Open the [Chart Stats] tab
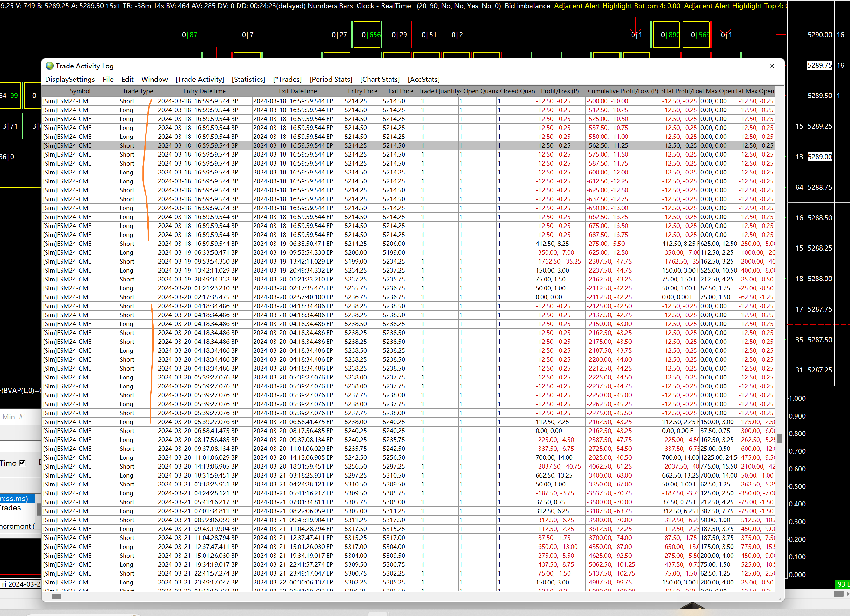This screenshot has height=616, width=850. click(x=380, y=80)
